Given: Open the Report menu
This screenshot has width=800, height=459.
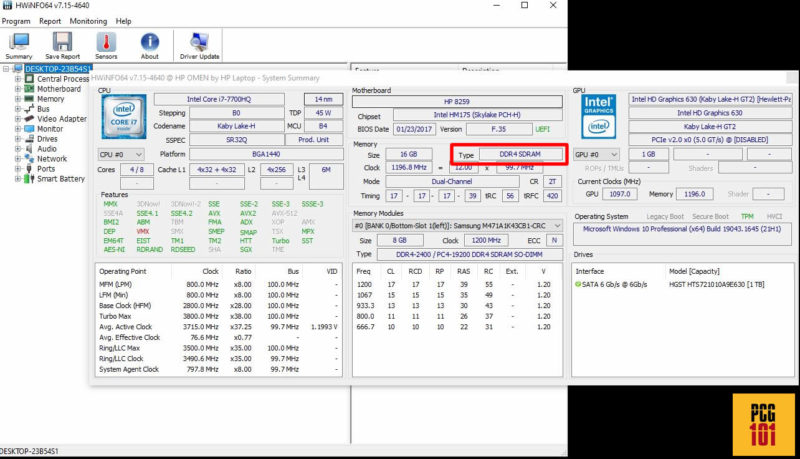Looking at the screenshot, I should (x=50, y=21).
